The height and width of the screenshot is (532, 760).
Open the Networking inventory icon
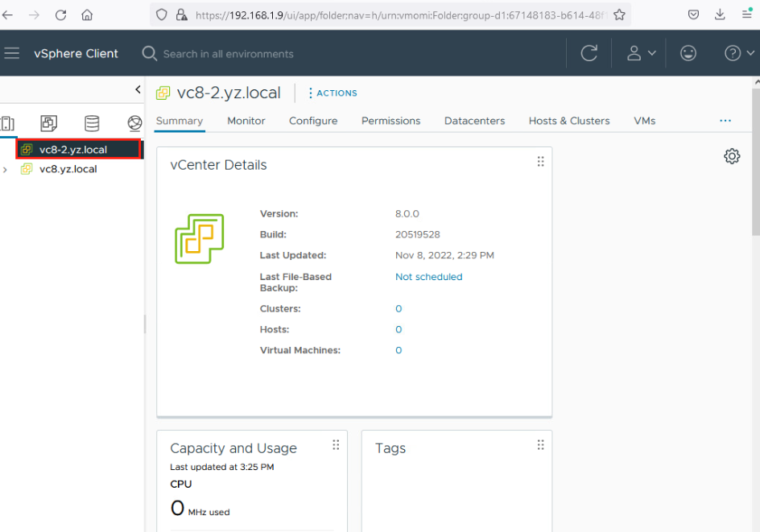134,123
